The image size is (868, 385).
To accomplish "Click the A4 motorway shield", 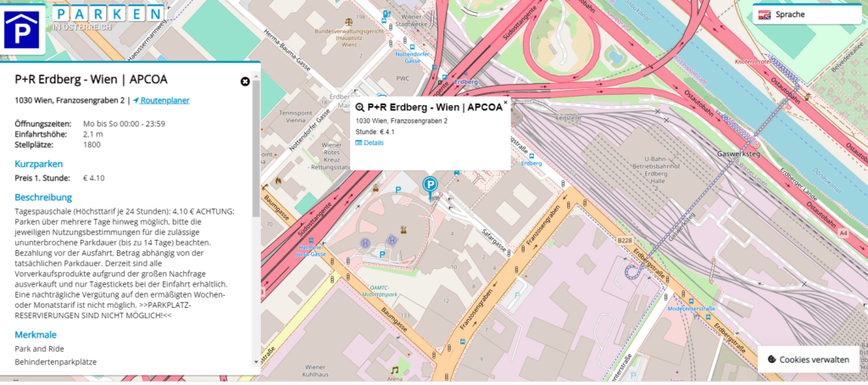I will pos(843,234).
